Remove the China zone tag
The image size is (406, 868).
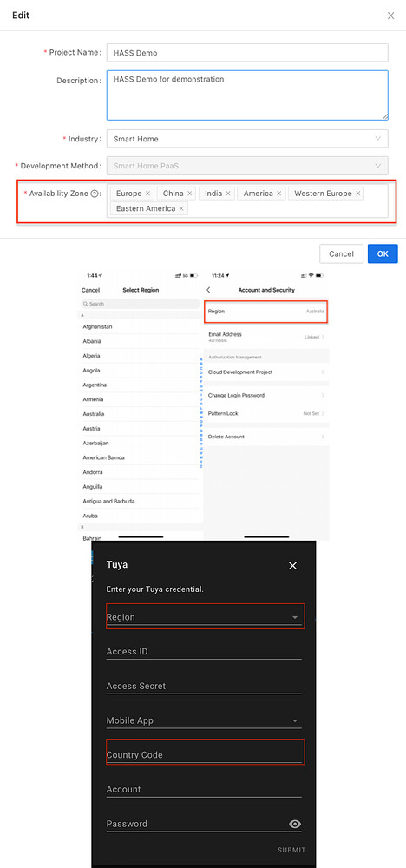pos(190,194)
